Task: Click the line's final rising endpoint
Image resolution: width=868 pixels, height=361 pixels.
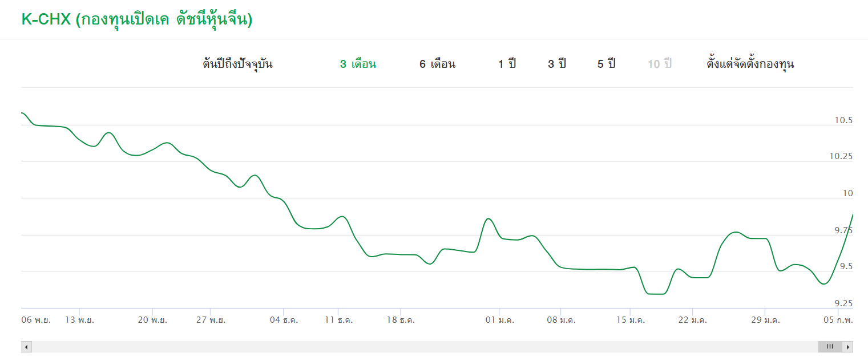Action: click(x=852, y=216)
